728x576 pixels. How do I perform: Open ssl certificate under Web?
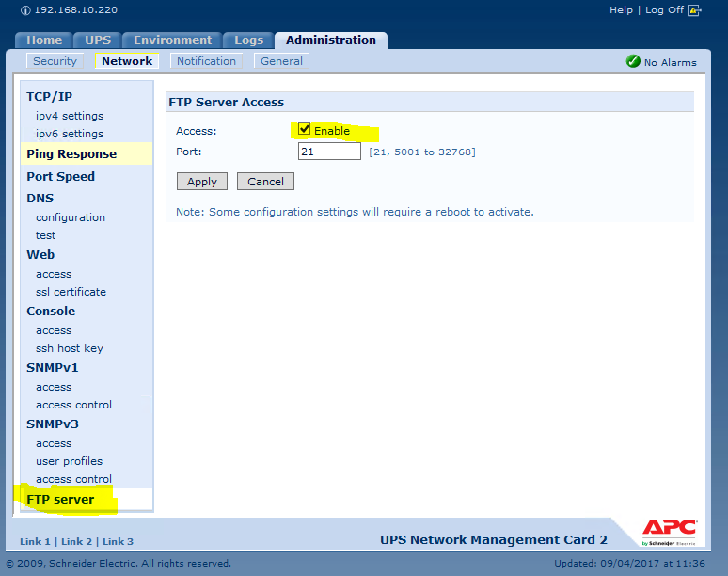tap(71, 292)
